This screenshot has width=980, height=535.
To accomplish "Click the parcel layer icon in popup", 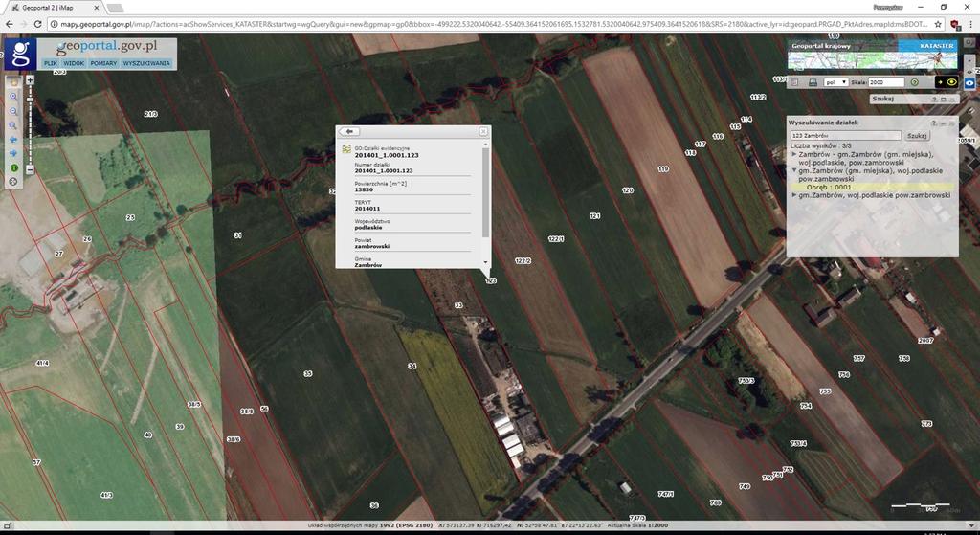I will coord(346,148).
